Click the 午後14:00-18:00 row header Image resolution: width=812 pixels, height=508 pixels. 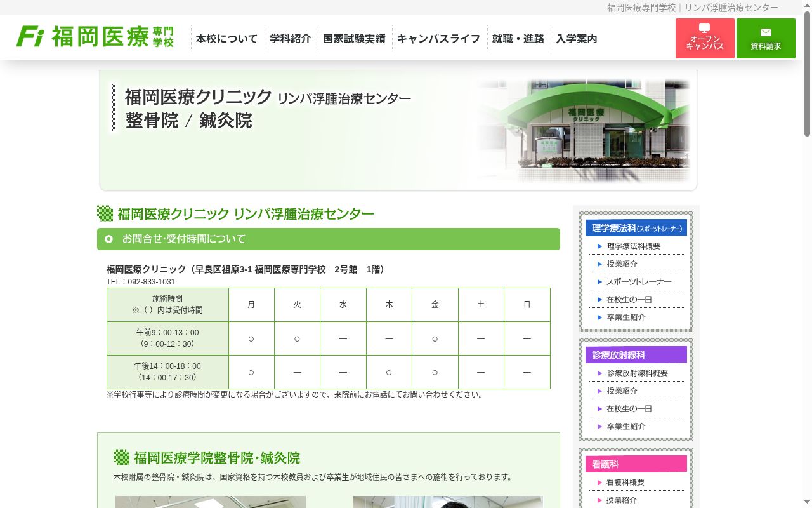coord(167,372)
